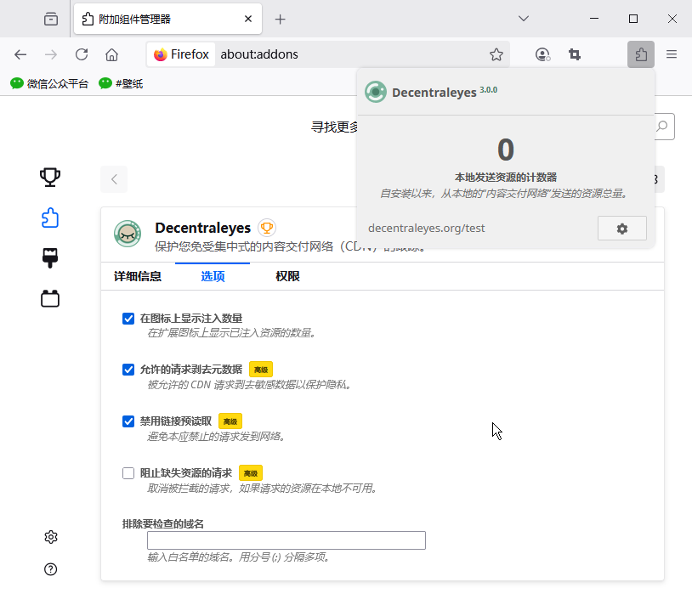Click the recommended trophy badge by Decentraleyes
The width and height of the screenshot is (692, 616).
coord(267,228)
